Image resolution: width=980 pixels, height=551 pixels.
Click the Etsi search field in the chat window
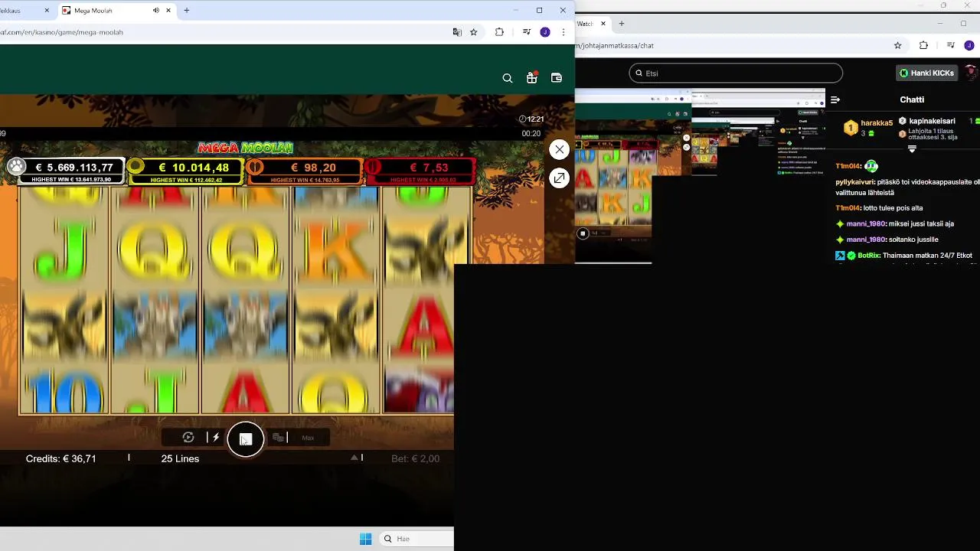click(736, 73)
